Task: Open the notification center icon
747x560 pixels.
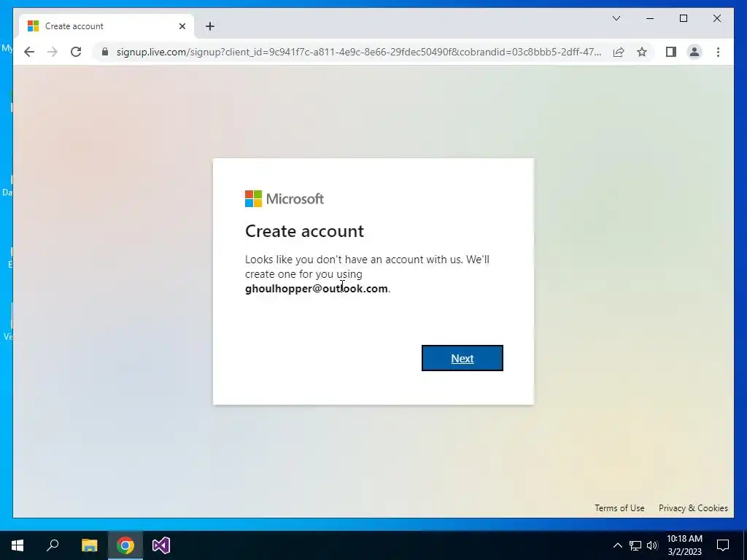Action: (x=723, y=545)
